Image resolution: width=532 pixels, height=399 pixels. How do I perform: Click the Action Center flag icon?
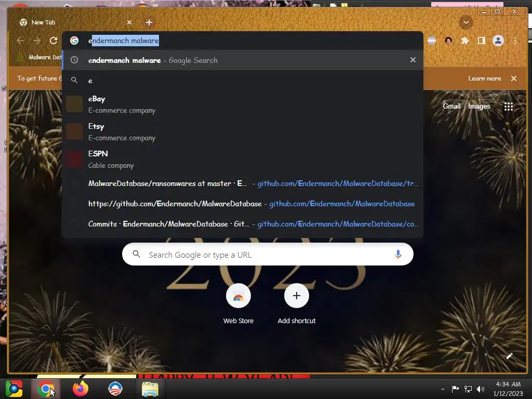(x=455, y=389)
